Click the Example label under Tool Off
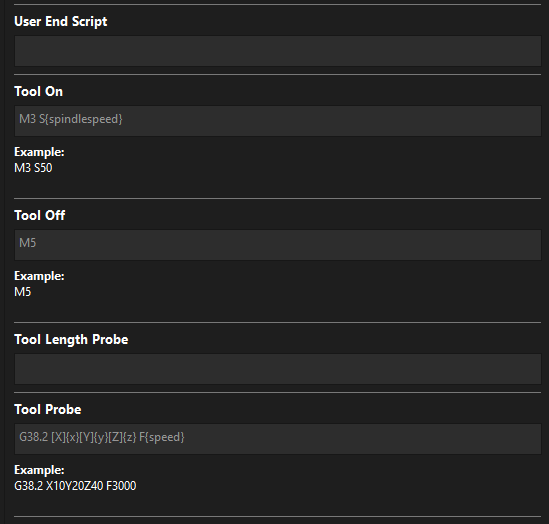The image size is (549, 524). (x=39, y=276)
